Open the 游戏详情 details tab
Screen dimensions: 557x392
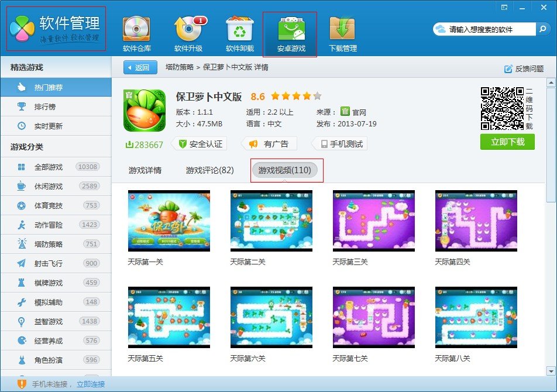145,170
